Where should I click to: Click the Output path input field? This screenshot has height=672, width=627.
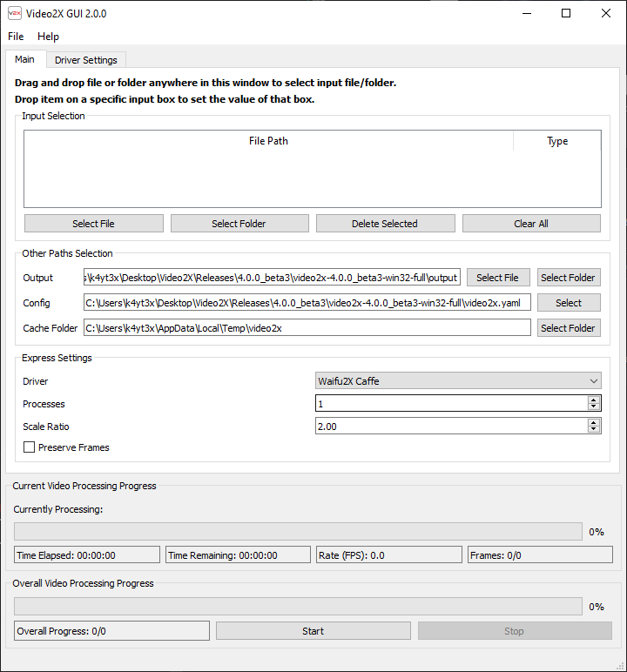click(272, 278)
